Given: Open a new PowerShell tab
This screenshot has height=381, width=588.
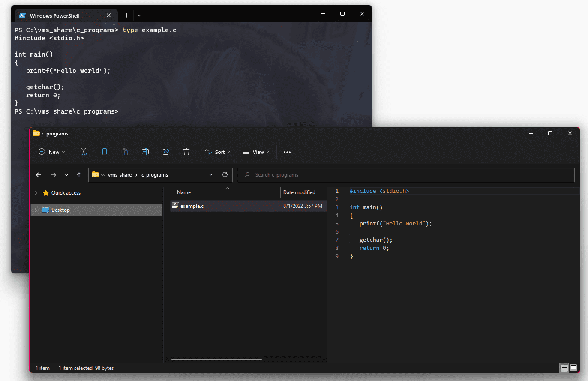Looking at the screenshot, I should point(126,15).
